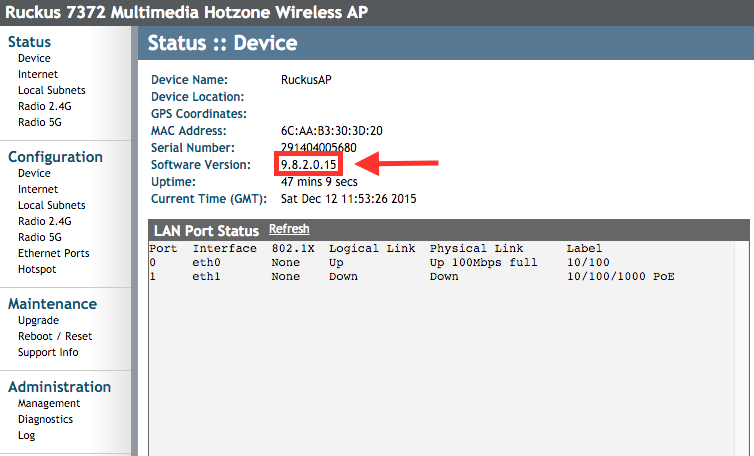The width and height of the screenshot is (754, 456).
Task: Select the 10/100 label for eth0
Action: 588,263
